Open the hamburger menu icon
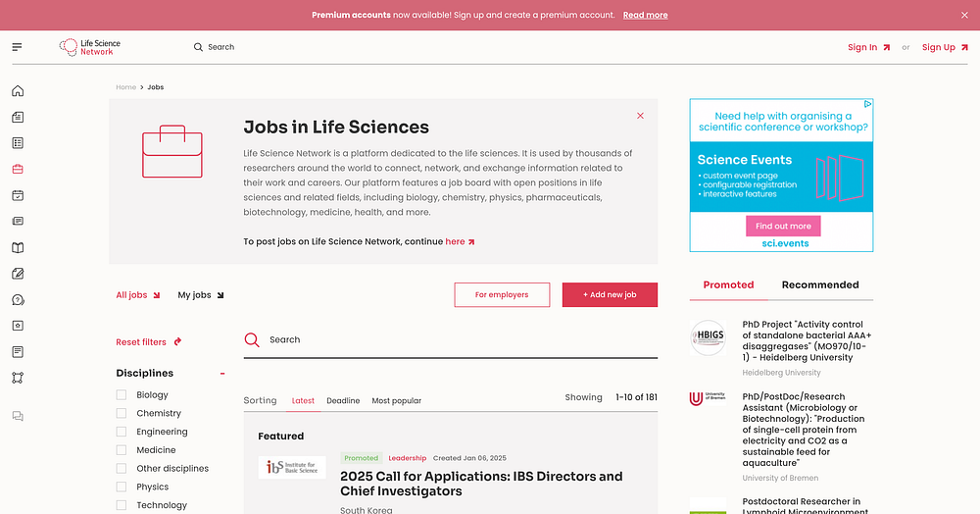Image resolution: width=980 pixels, height=514 pixels. (x=17, y=47)
